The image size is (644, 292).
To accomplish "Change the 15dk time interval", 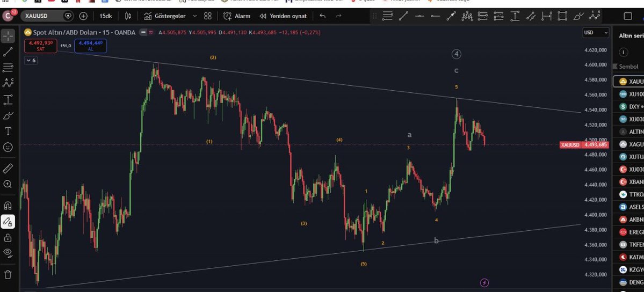I will [106, 16].
